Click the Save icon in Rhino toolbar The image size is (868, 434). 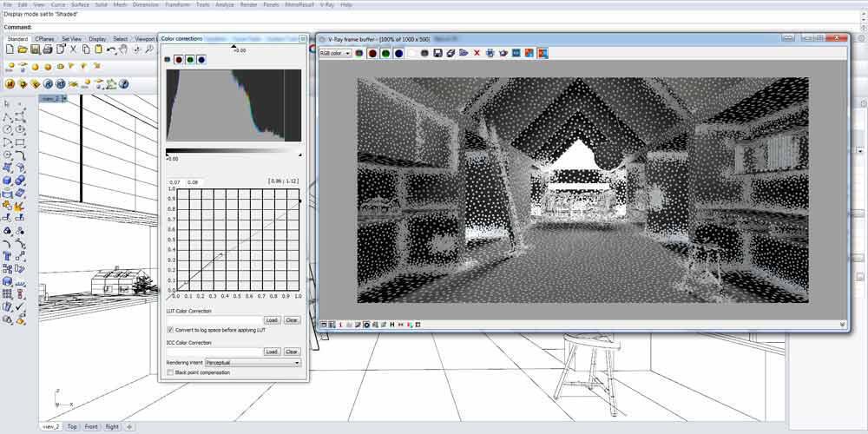[35, 49]
